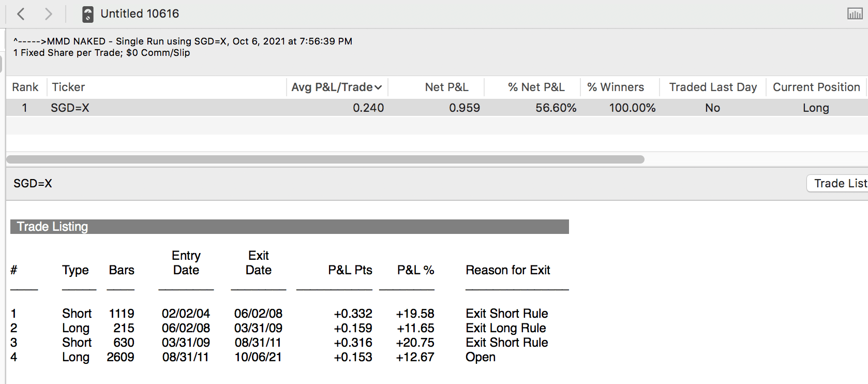Sort by Current Position column header
The height and width of the screenshot is (384, 868).
pos(816,87)
